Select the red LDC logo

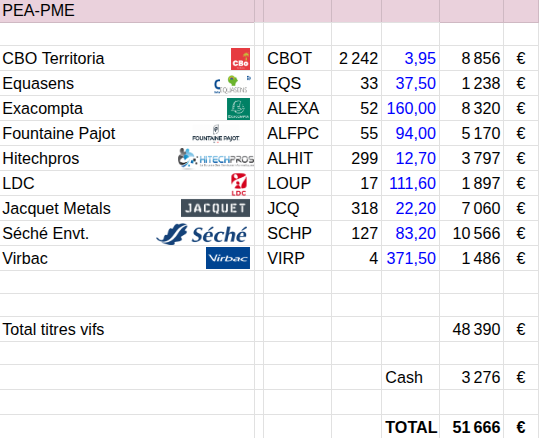click(239, 185)
